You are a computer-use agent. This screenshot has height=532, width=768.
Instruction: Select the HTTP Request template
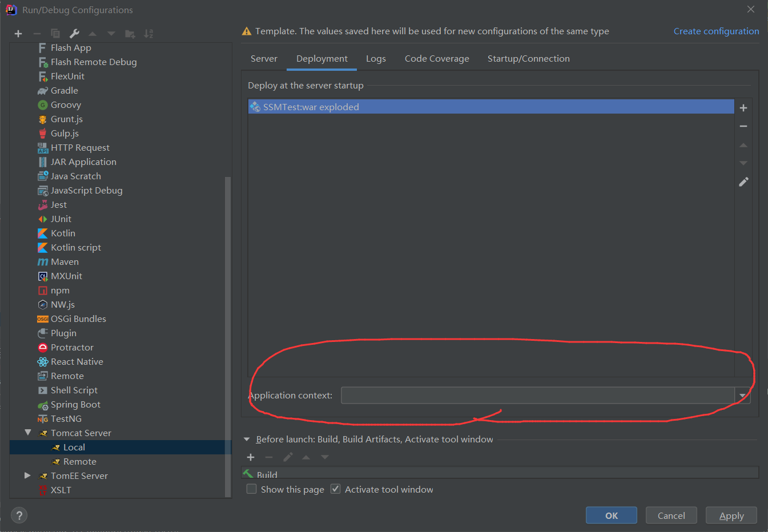(x=80, y=148)
